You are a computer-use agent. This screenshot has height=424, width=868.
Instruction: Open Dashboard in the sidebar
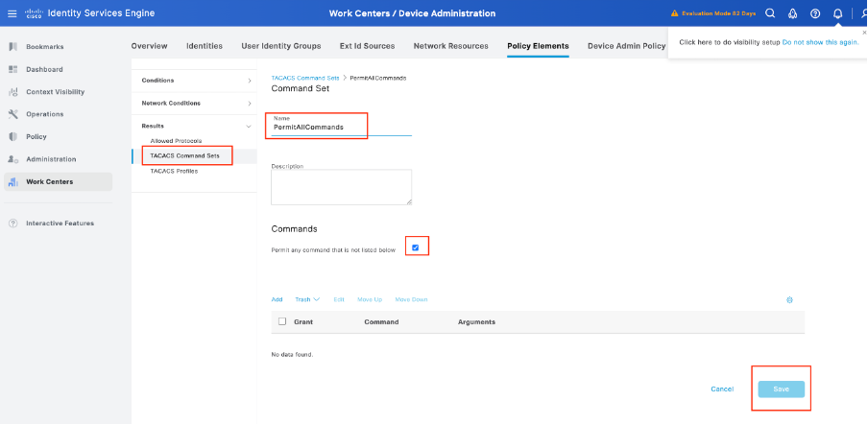pyautogui.click(x=44, y=69)
